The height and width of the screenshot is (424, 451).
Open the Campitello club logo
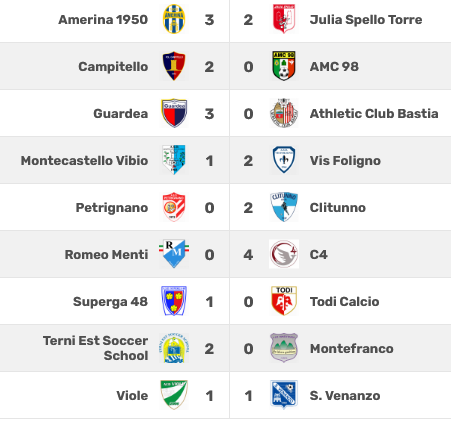(x=174, y=66)
